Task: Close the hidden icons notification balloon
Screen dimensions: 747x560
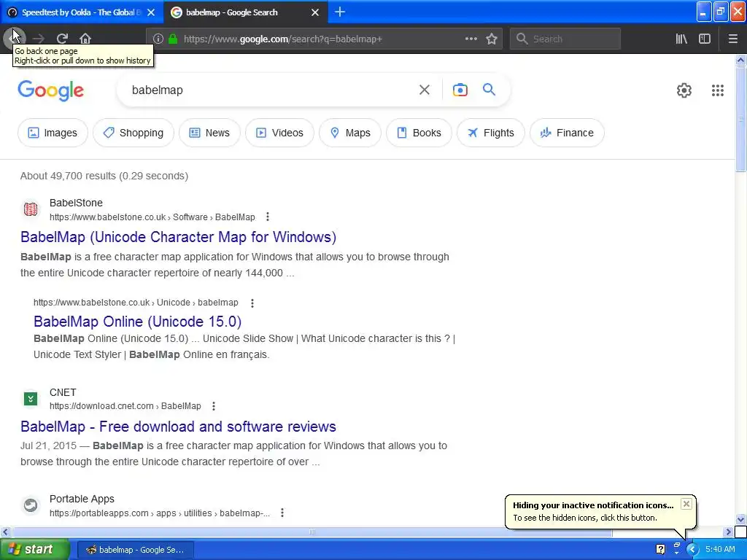Action: point(686,504)
